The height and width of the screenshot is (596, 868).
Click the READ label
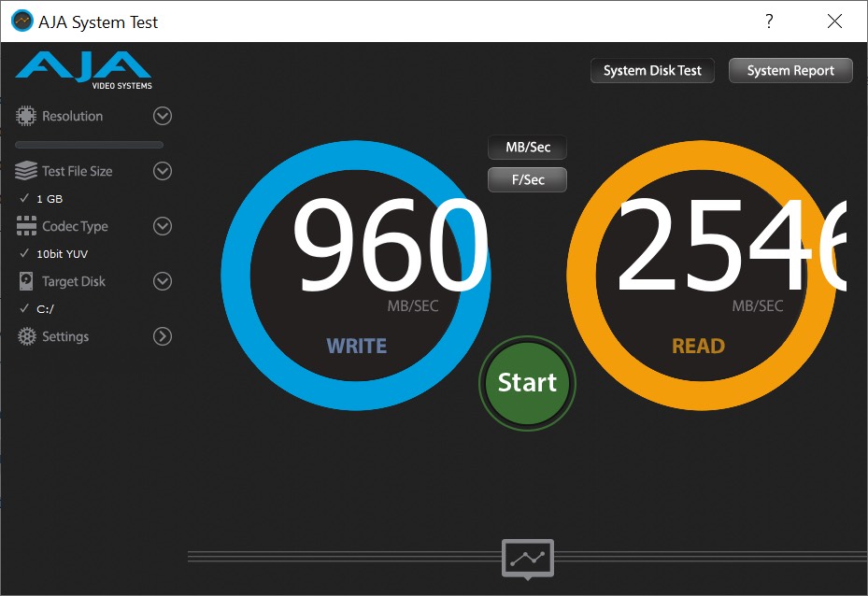pyautogui.click(x=698, y=346)
